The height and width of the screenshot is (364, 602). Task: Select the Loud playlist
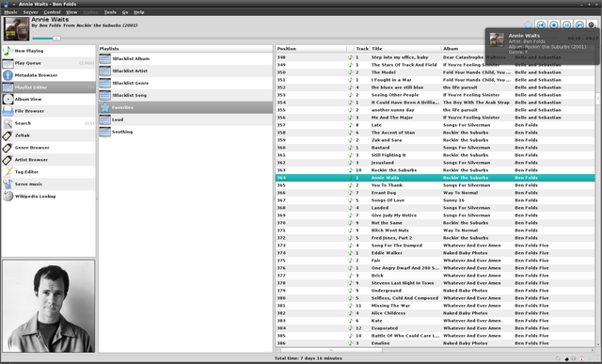coord(185,119)
